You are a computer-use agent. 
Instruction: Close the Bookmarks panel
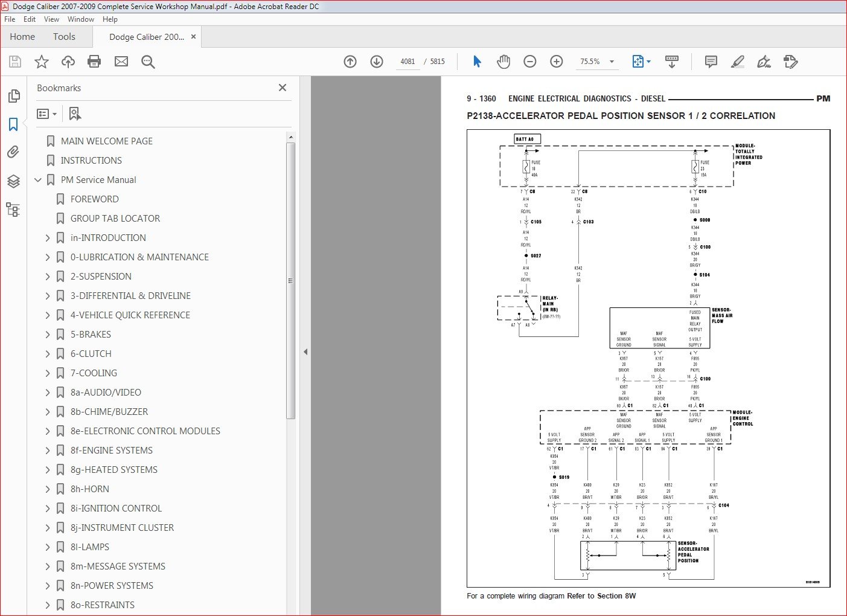[283, 88]
